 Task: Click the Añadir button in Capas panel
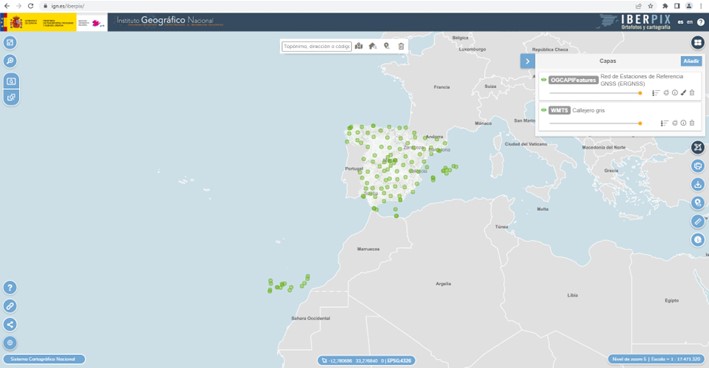pos(691,61)
